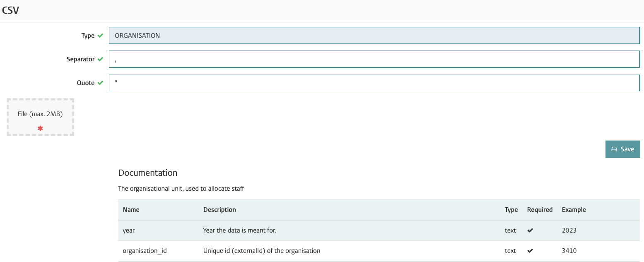Open the Type field showing ORGANISATION
Image resolution: width=644 pixels, height=262 pixels.
click(x=374, y=36)
